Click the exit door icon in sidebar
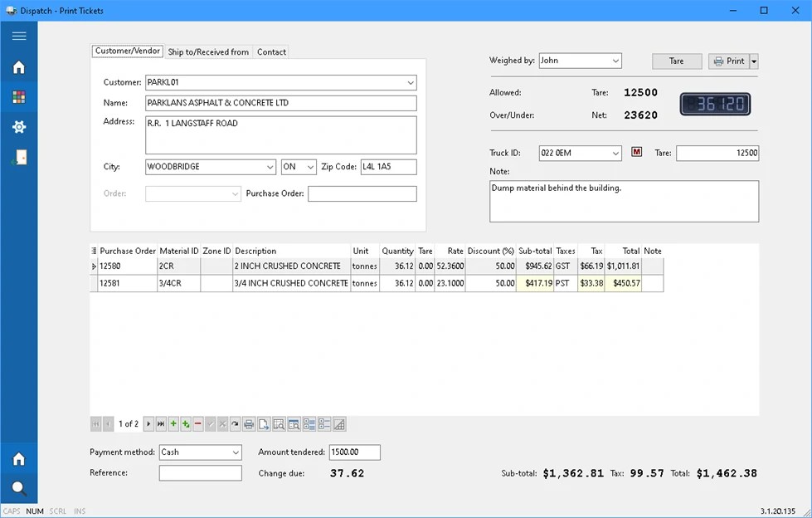Viewport: 812px width, 518px height. (18, 157)
